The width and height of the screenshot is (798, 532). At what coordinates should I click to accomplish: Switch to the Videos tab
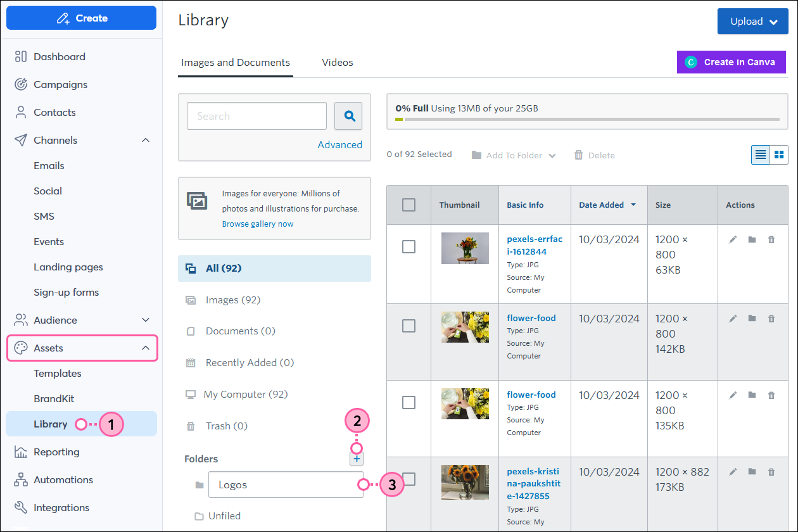coord(337,62)
